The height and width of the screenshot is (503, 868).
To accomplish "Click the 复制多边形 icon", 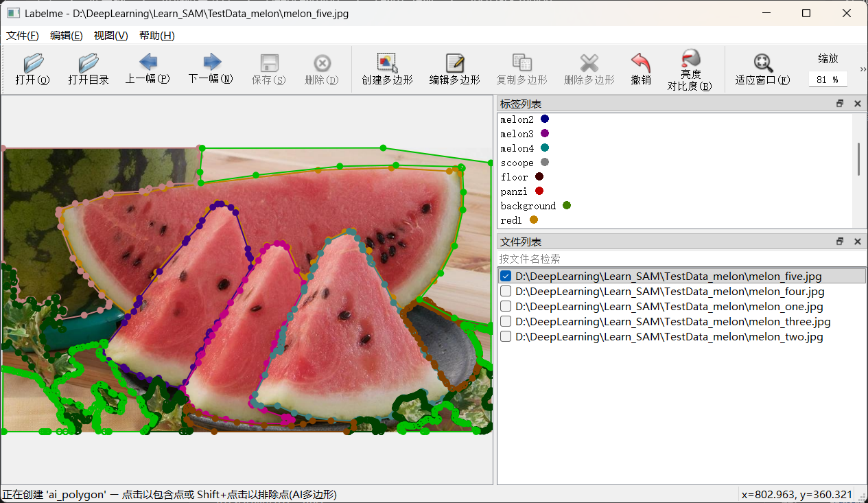I will pos(522,63).
